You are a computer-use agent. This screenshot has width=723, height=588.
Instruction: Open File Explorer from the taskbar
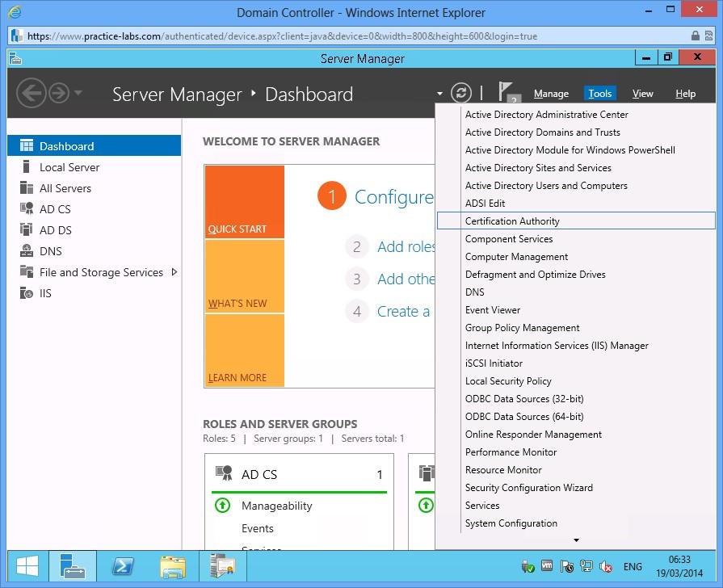pos(173,566)
